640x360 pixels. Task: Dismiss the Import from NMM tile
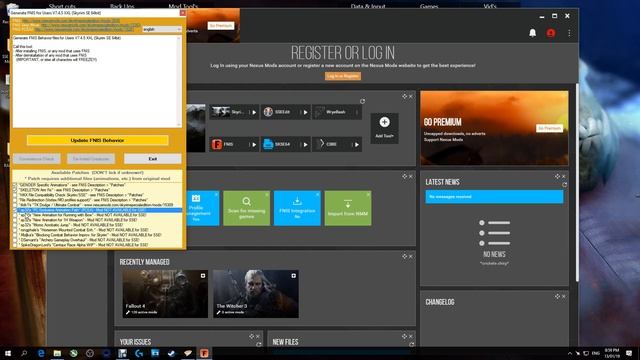[368, 195]
